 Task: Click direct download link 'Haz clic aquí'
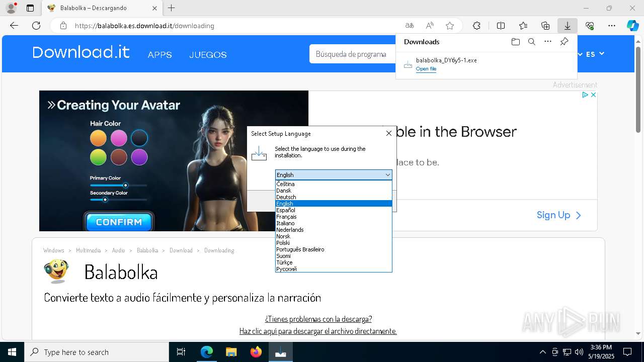coord(318,331)
